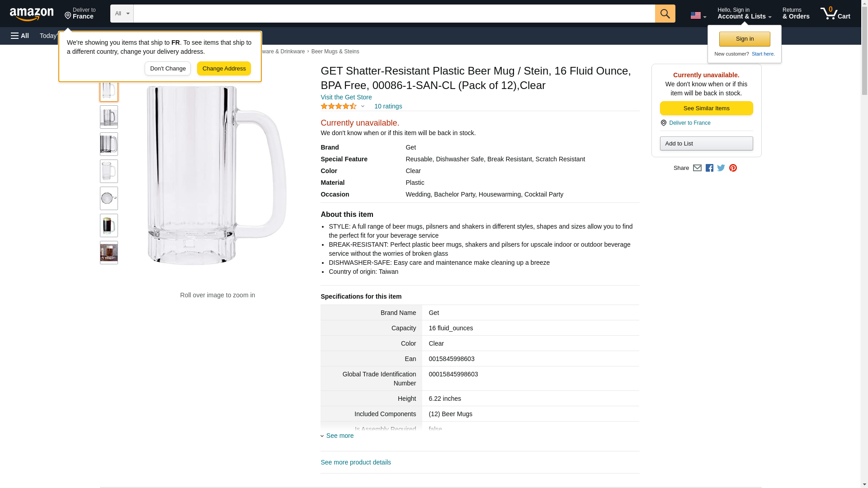Visit the Get Store link
Image resolution: width=868 pixels, height=488 pixels.
(346, 97)
